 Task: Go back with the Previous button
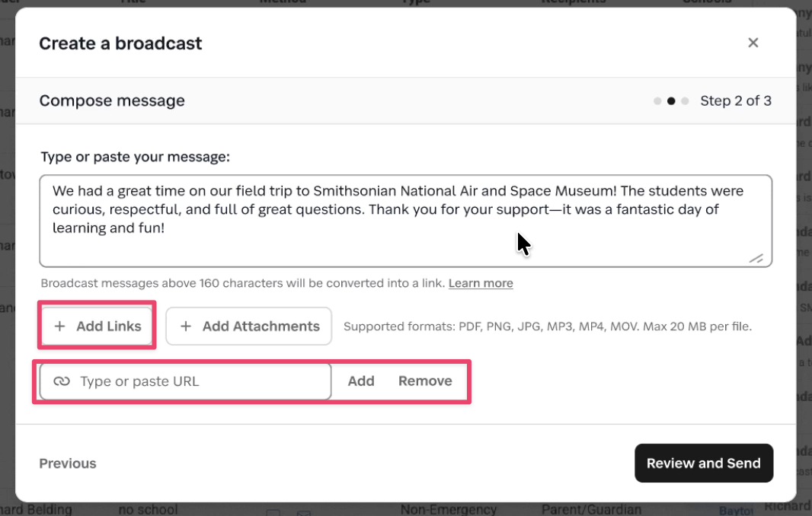point(68,463)
